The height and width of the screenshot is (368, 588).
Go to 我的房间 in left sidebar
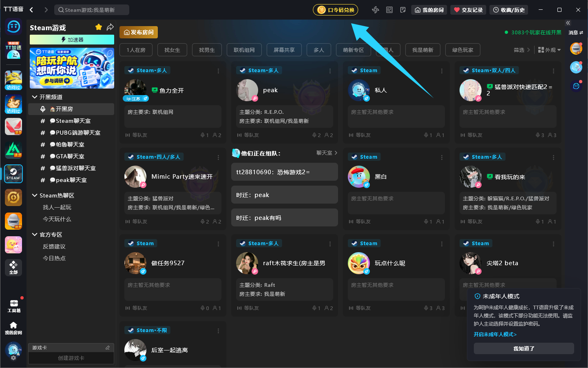13,328
